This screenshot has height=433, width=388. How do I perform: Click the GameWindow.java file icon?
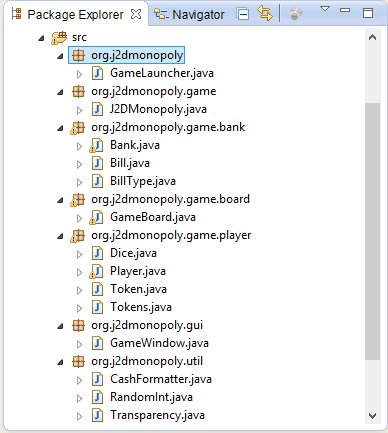click(x=97, y=343)
